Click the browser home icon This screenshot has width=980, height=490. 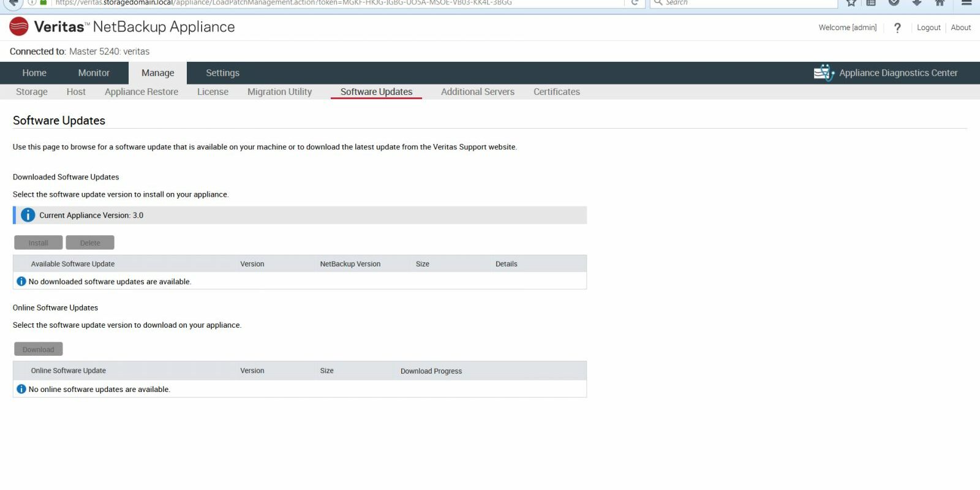coord(940,2)
